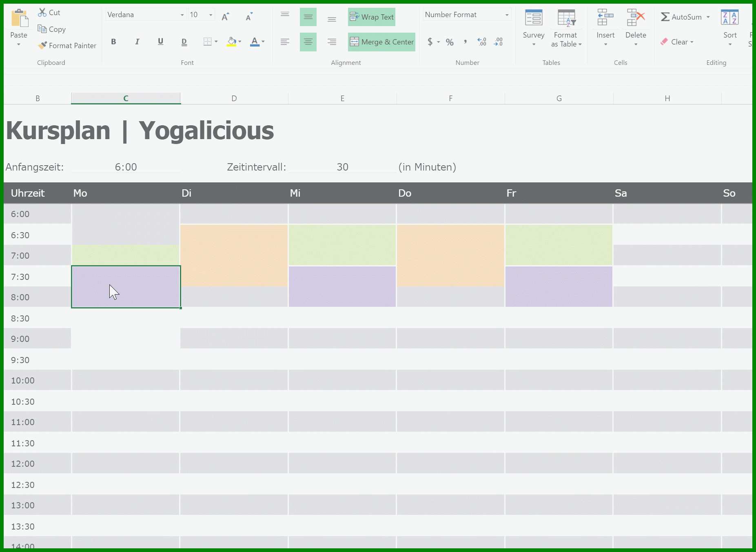This screenshot has height=552, width=756.
Task: Increase decimal places
Action: [x=482, y=42]
